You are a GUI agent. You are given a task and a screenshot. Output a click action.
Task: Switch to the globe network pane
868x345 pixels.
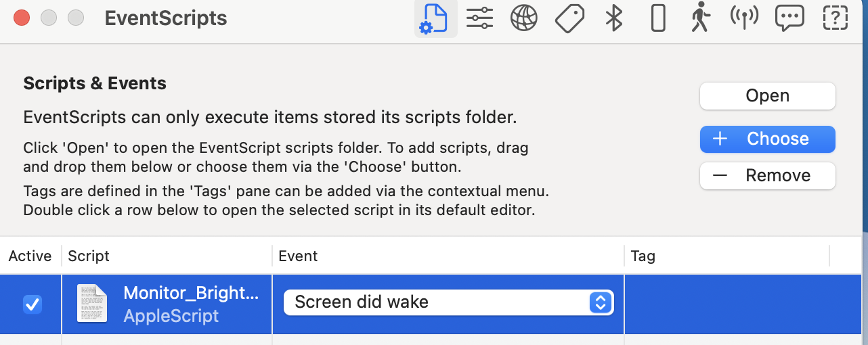coord(523,18)
